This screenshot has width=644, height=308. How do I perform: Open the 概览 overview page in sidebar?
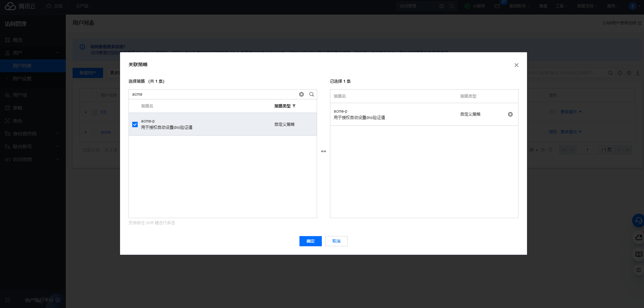pos(16,40)
